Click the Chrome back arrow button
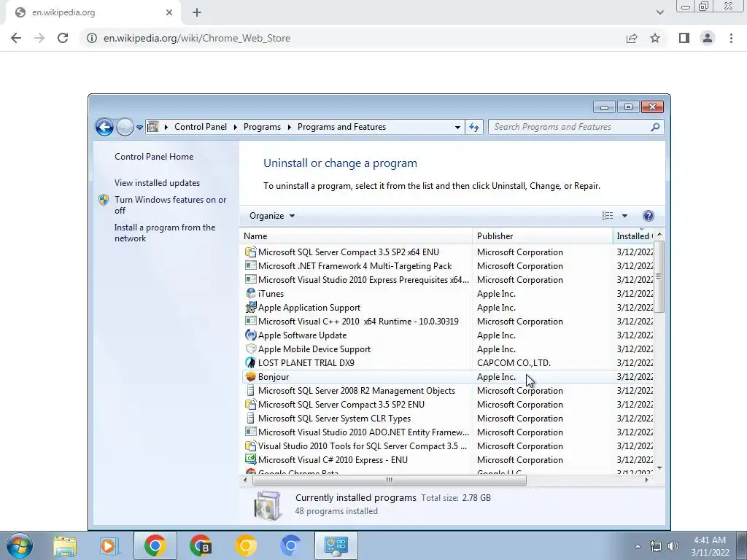The width and height of the screenshot is (747, 560). (16, 38)
